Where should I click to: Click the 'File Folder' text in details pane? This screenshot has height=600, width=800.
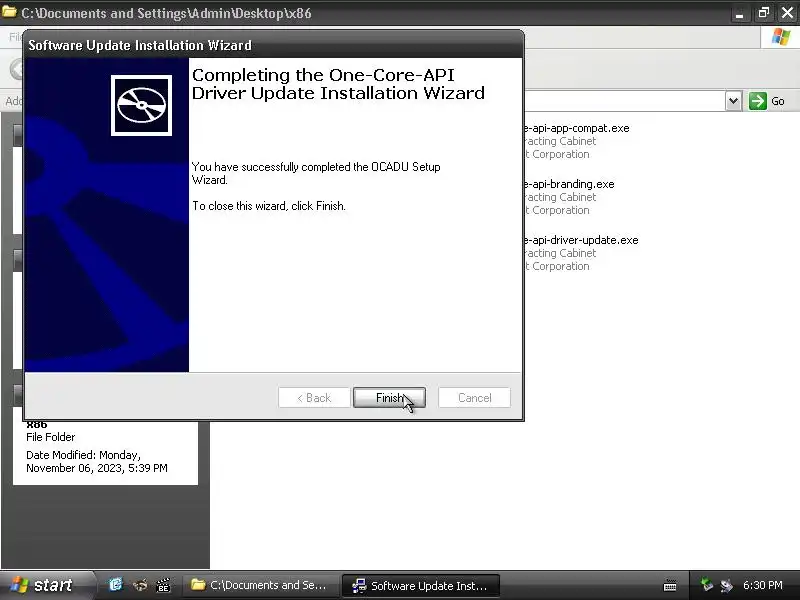(x=51, y=437)
